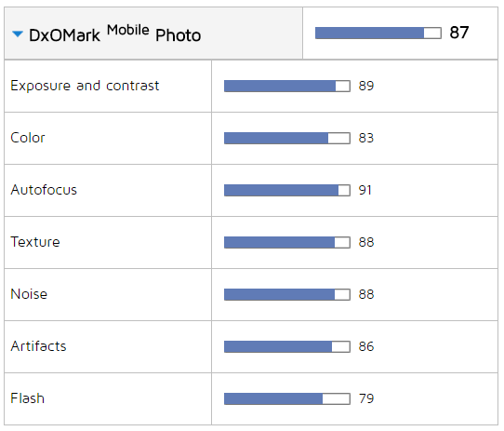Click the Flash row label

27,398
